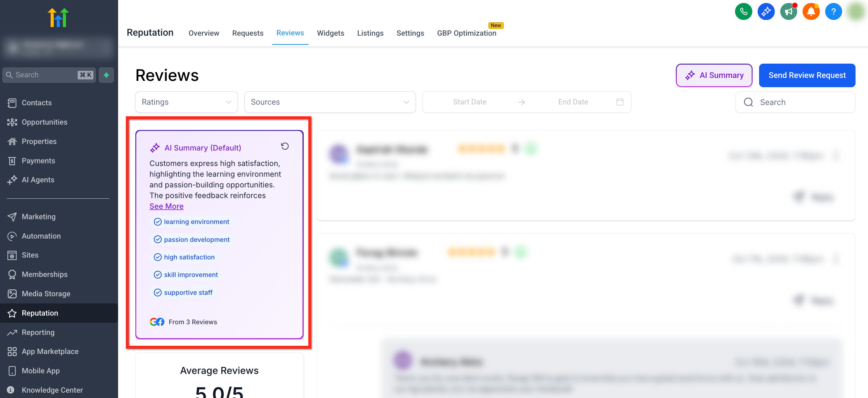Open Automation in the left sidebar
This screenshot has height=398, width=868.
41,236
